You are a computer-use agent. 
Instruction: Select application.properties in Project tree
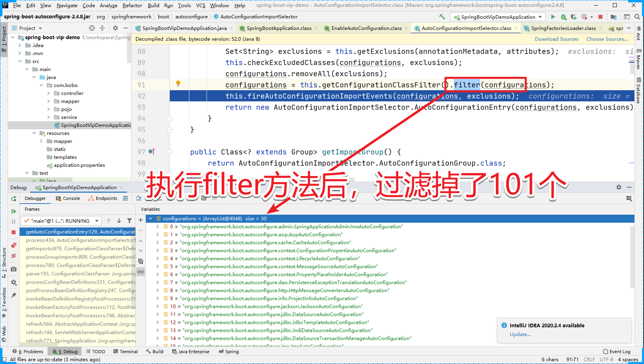tap(79, 165)
